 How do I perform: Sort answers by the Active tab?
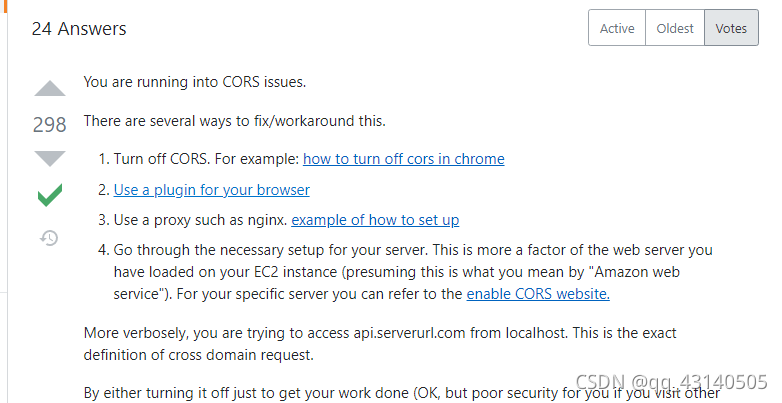tap(617, 28)
